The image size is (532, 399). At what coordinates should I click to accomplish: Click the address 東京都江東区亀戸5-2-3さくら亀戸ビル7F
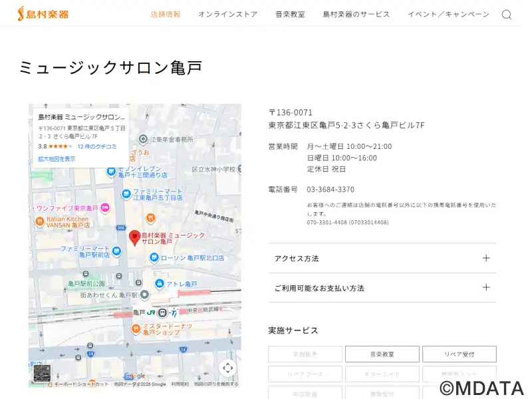346,125
